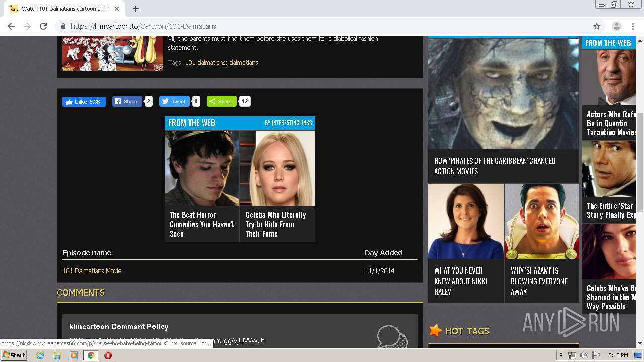Screen dimensions: 644x362
Task: Click the Twitter Tweet button
Action: [174, 101]
